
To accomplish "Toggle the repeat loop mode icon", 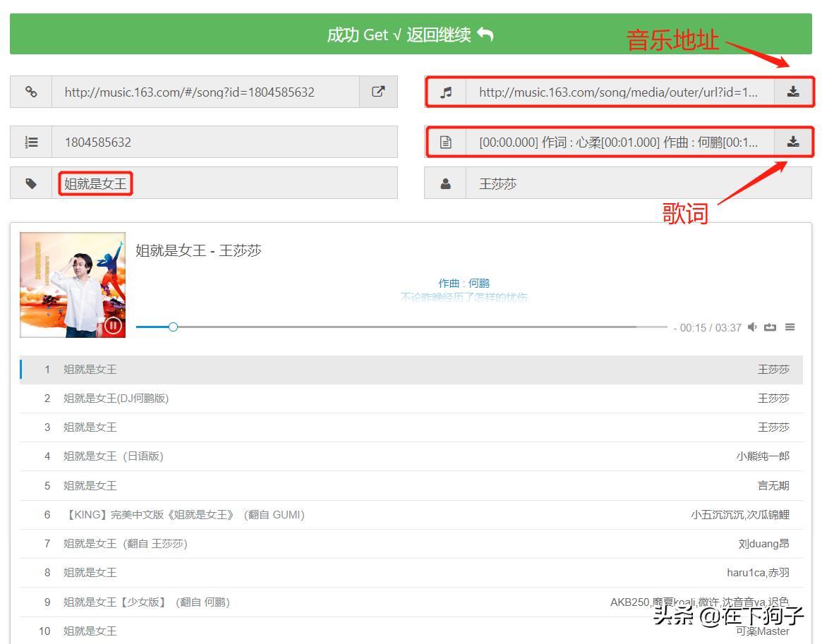I will [770, 327].
